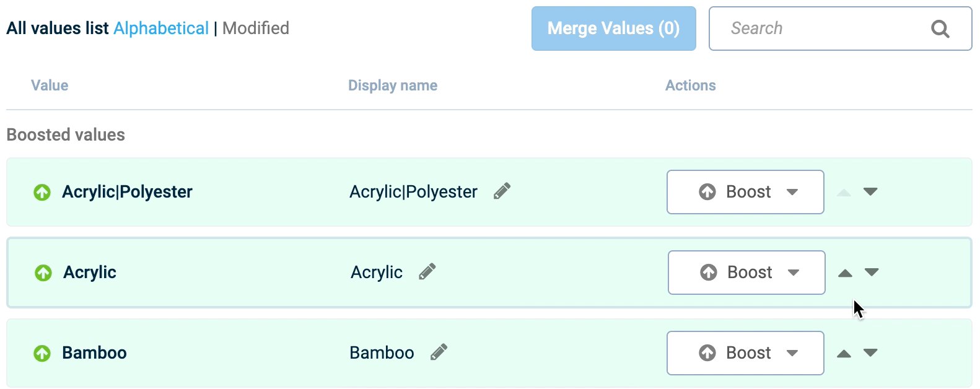Sort values list by Alphabetical
Viewport: 980px width, 389px height.
click(x=161, y=28)
